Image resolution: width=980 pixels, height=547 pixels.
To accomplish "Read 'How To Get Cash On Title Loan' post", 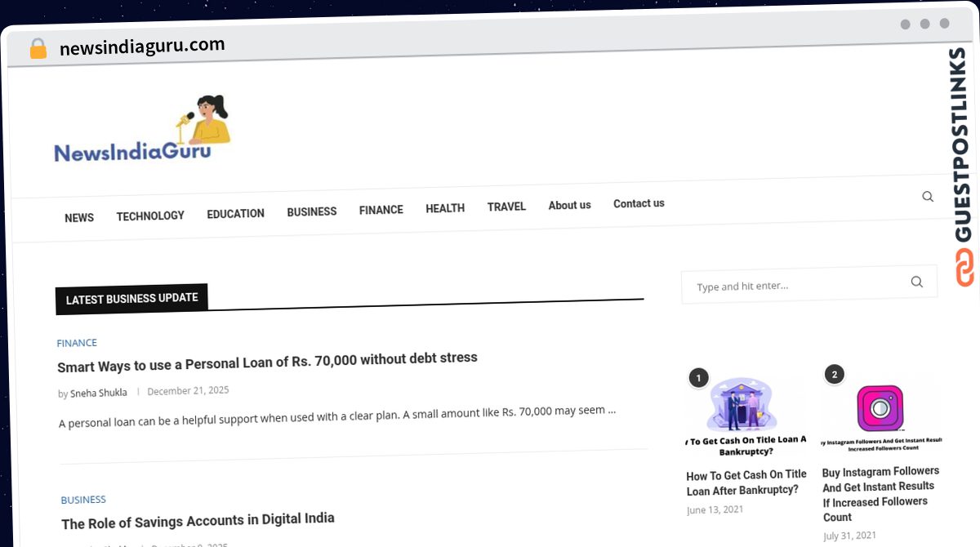I will (746, 482).
